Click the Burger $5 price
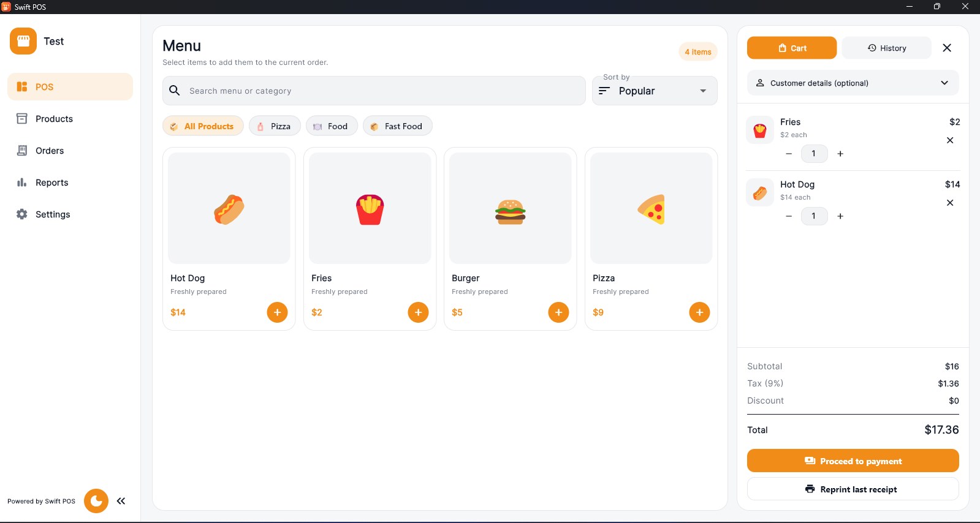The height and width of the screenshot is (523, 980). [457, 312]
